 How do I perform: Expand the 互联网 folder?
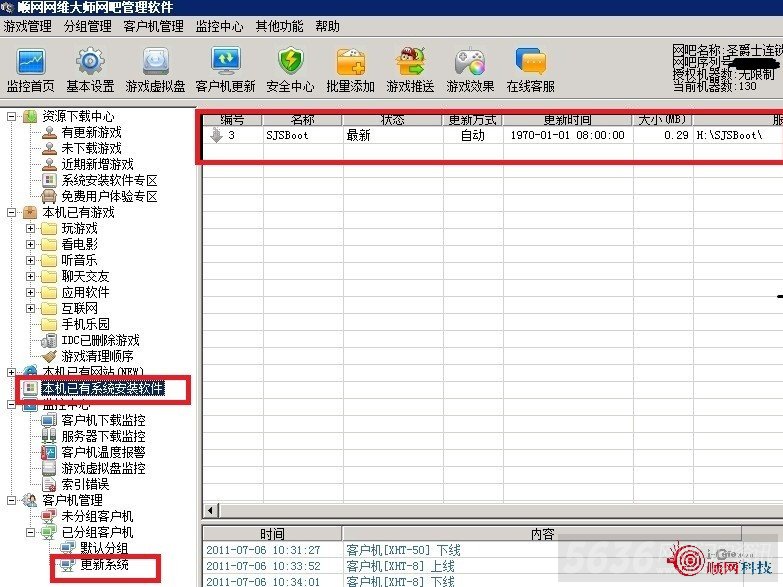[x=30, y=308]
